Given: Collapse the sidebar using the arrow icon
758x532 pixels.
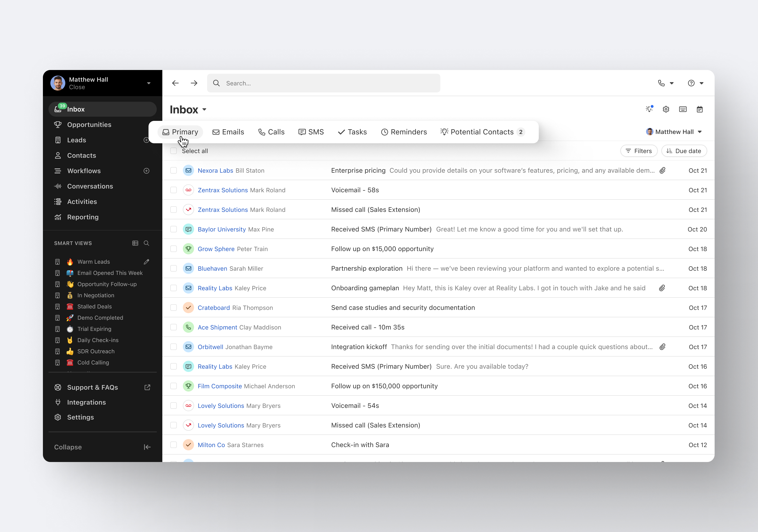Looking at the screenshot, I should pos(147,447).
